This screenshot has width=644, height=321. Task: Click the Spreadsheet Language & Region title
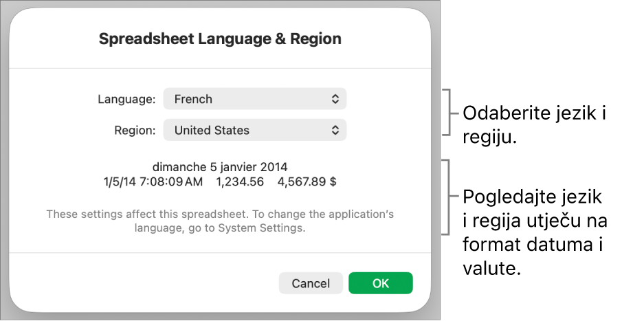coord(220,39)
